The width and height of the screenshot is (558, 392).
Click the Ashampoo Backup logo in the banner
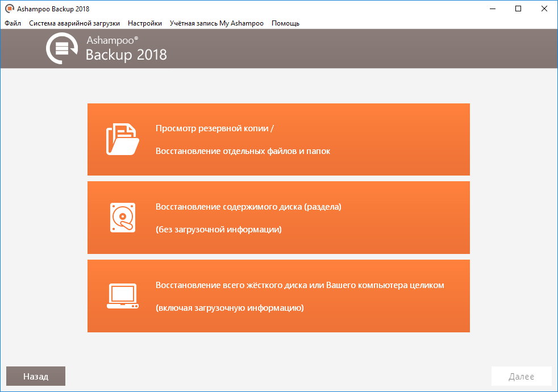[x=61, y=48]
